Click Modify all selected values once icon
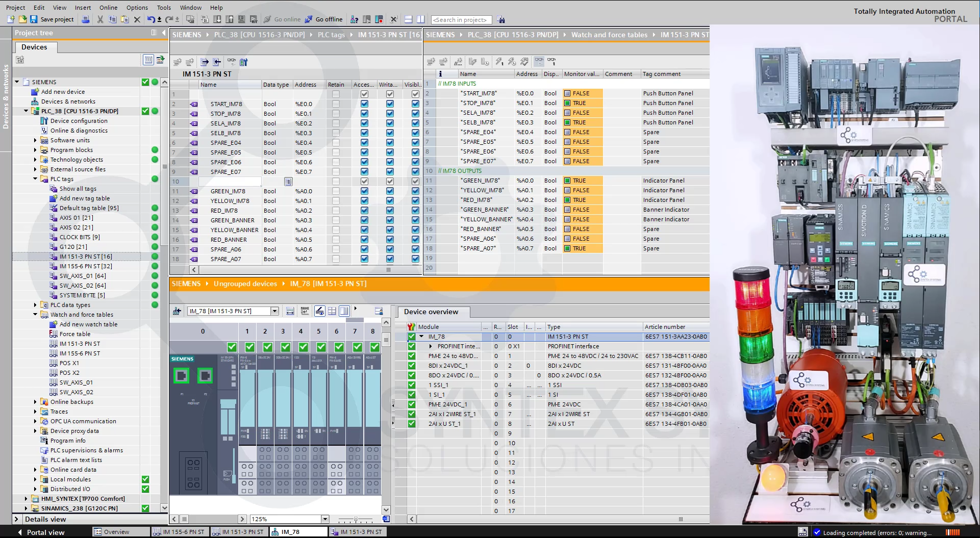Image resolution: width=980 pixels, height=538 pixels. pos(499,61)
